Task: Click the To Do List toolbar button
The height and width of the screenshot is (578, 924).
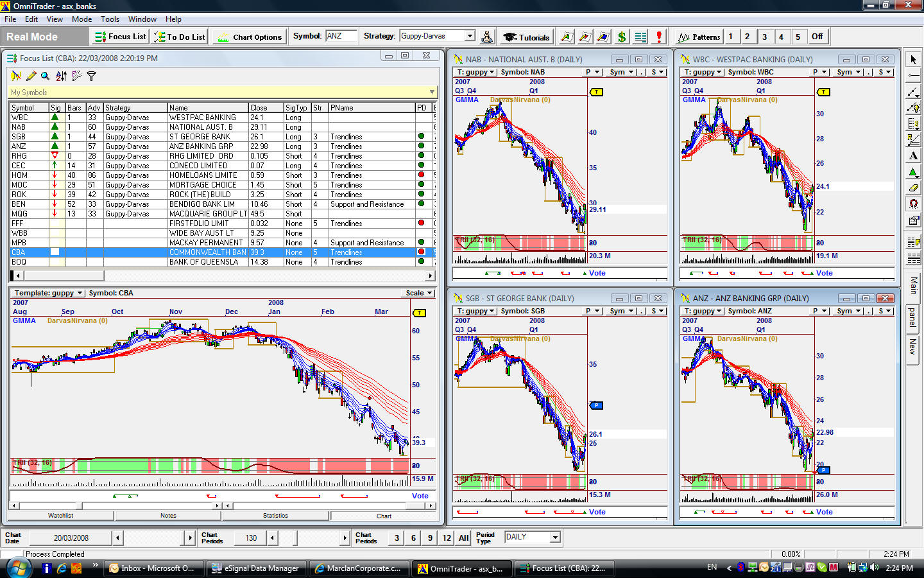Action: (x=180, y=37)
